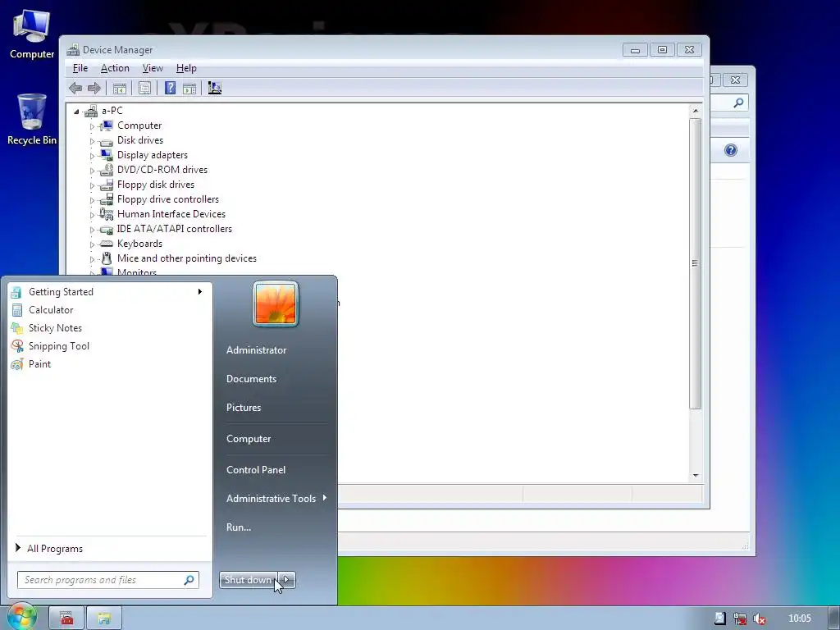
Task: Click the Snipping Tool scissors icon
Action: pyautogui.click(x=17, y=346)
